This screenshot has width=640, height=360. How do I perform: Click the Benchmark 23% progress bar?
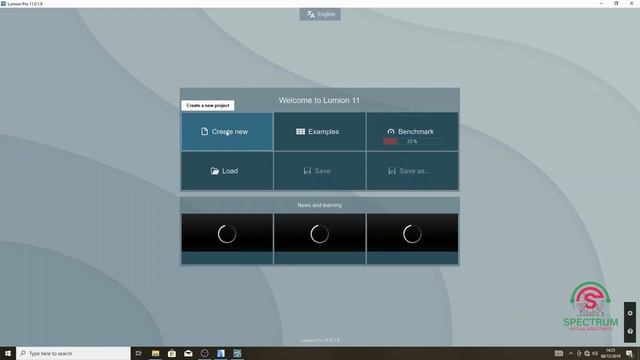coord(412,141)
